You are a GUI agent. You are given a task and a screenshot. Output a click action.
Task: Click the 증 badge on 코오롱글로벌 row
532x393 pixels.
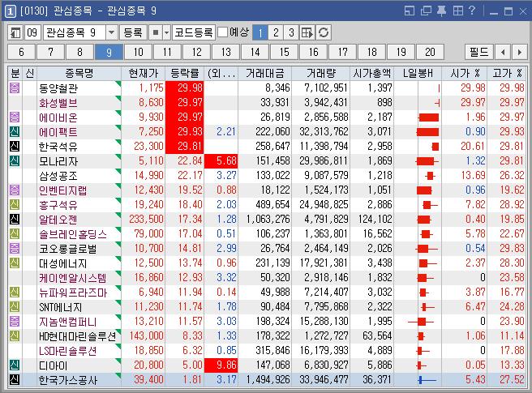coord(15,248)
